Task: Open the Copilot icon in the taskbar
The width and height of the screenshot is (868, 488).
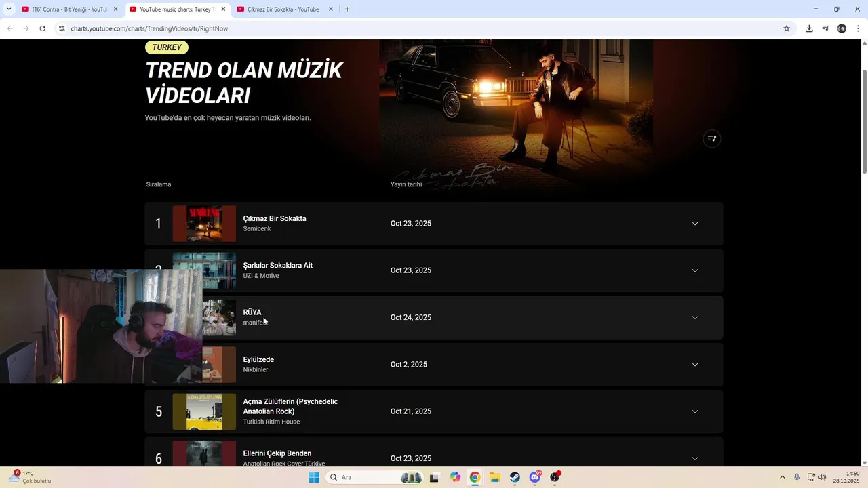Action: pos(455,477)
